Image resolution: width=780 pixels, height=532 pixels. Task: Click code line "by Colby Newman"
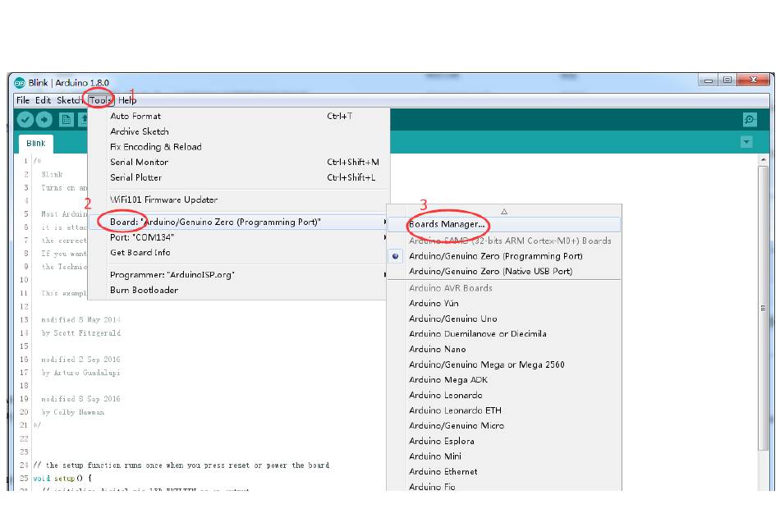click(x=73, y=412)
